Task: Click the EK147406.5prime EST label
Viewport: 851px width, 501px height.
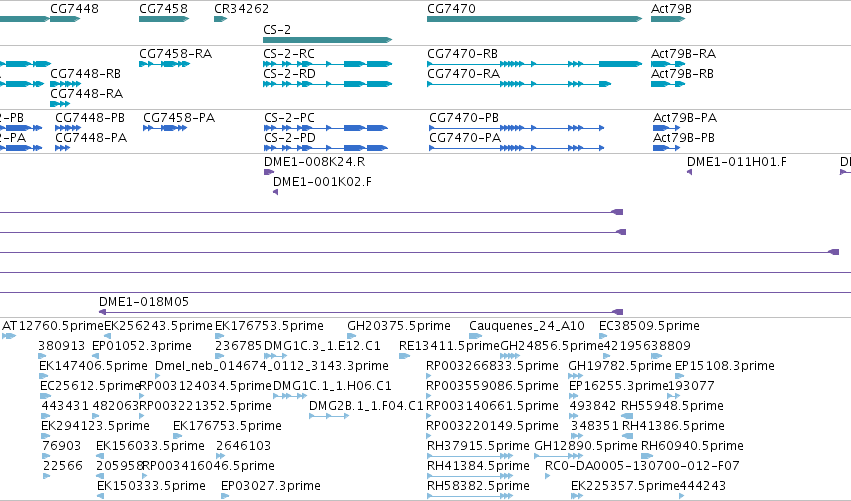Action: 93,366
